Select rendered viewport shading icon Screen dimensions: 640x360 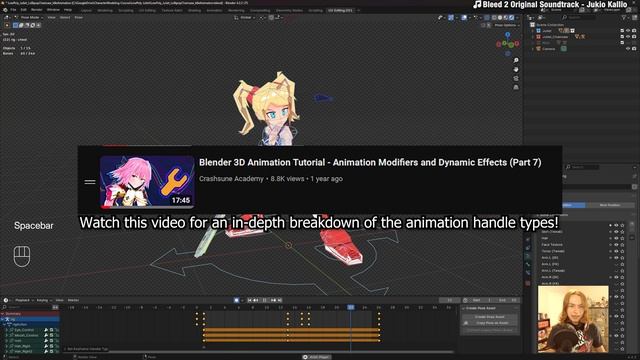pos(511,18)
